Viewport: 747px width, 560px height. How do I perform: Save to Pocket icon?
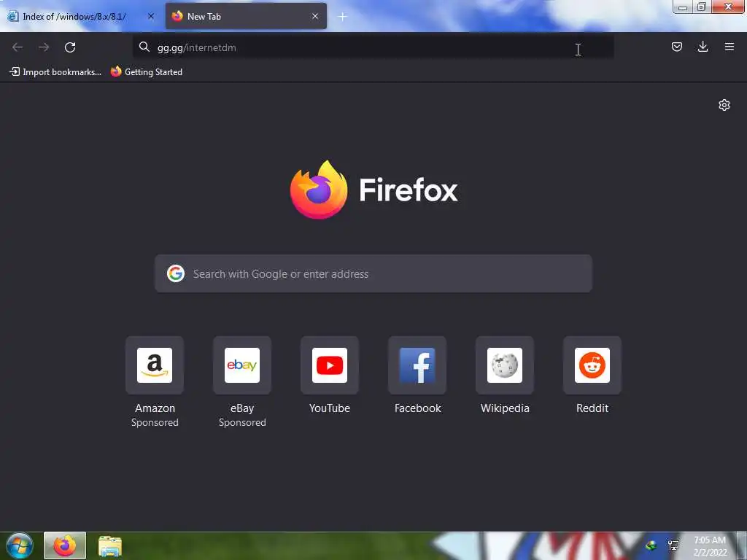point(676,47)
